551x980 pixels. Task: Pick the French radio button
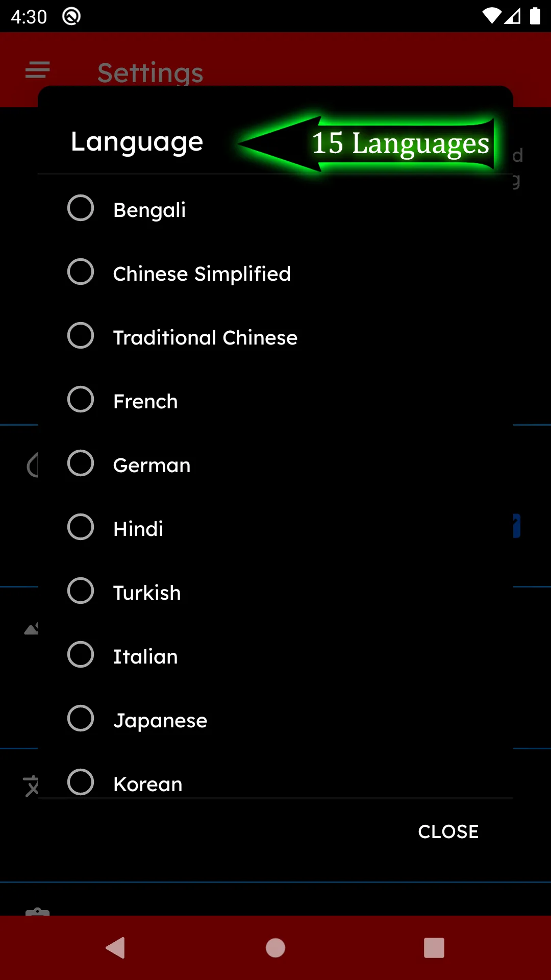click(x=81, y=400)
